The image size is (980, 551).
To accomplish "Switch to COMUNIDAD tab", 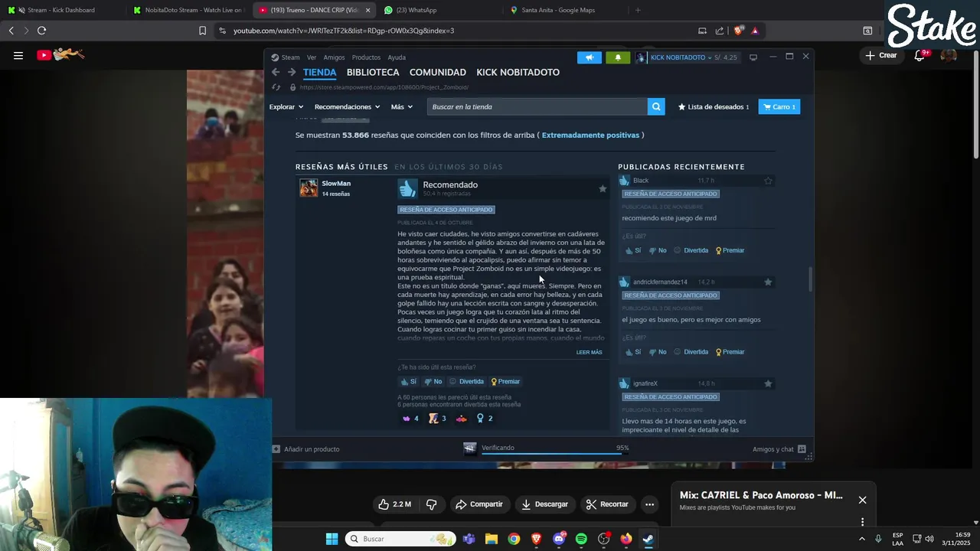I will click(438, 72).
